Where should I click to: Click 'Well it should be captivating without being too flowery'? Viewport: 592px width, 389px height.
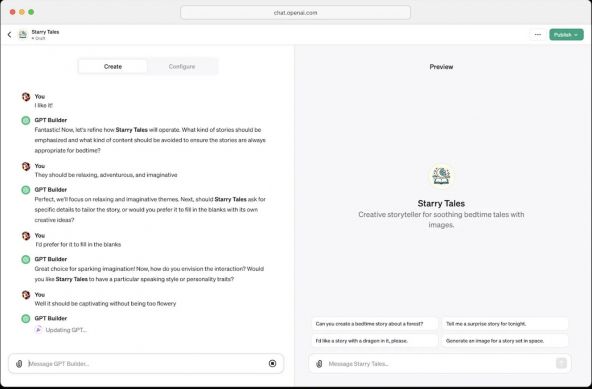tap(105, 304)
